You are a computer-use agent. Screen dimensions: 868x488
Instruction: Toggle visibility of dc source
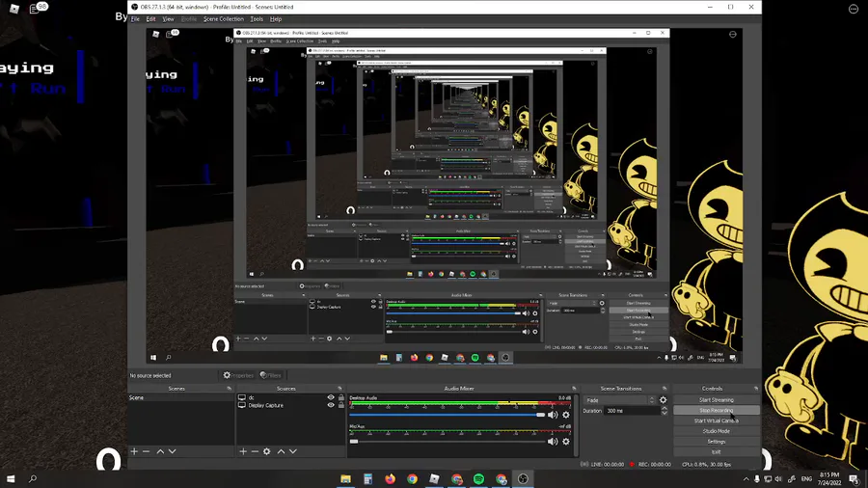[331, 397]
